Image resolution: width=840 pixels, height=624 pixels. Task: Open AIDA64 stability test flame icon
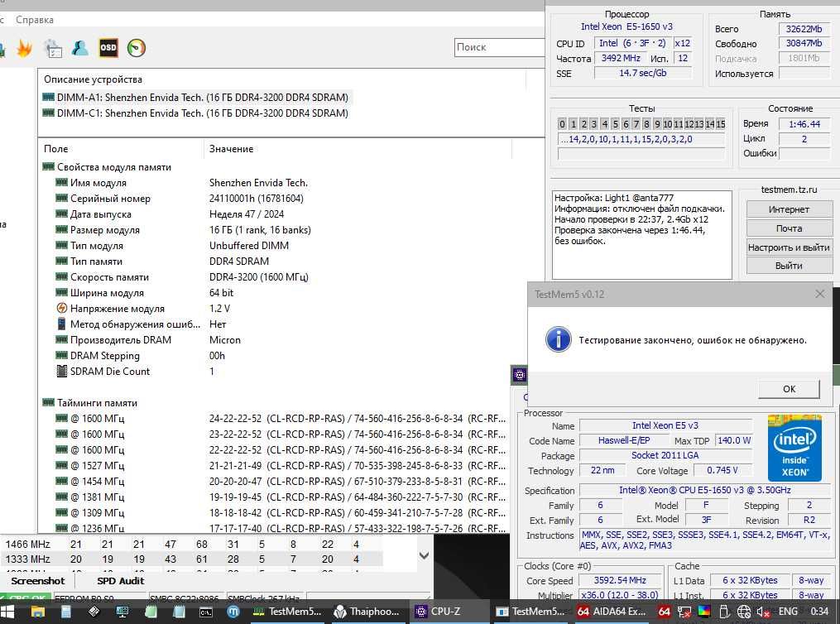coord(24,48)
